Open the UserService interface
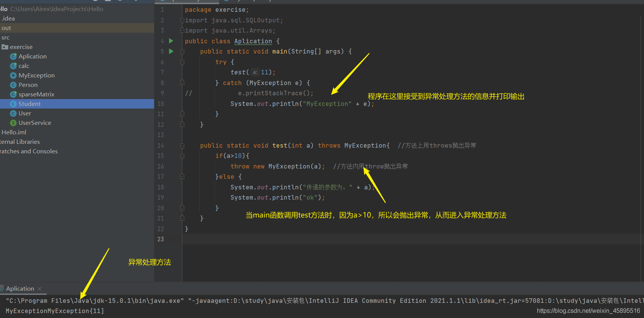Screen dimensions: 644x318 click(35, 123)
